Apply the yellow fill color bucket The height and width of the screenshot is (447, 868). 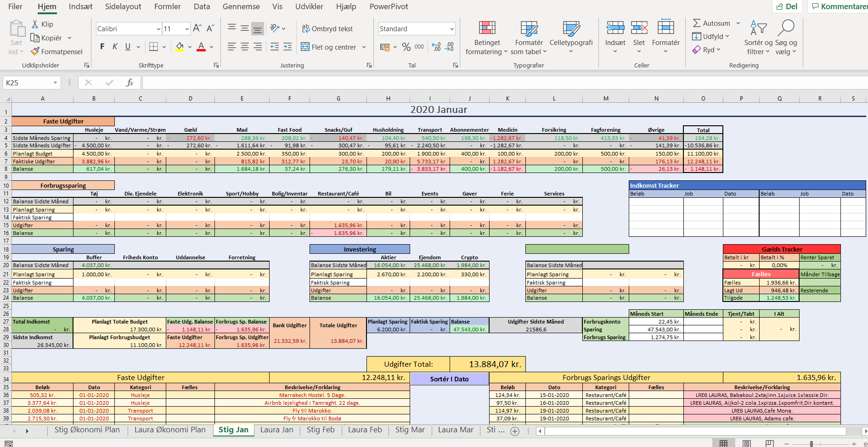(180, 46)
